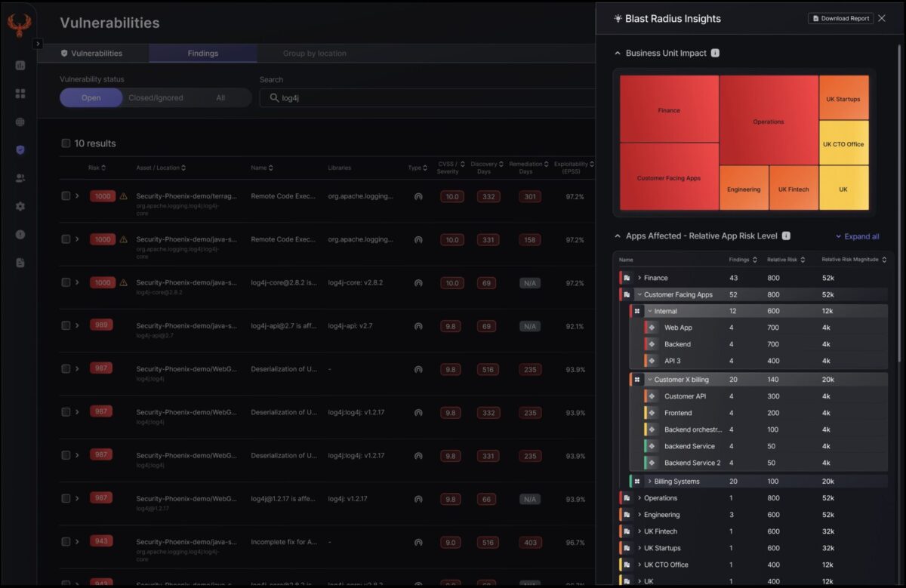Open the dashboard chart icon in the sidebar
The image size is (906, 588).
pos(20,66)
